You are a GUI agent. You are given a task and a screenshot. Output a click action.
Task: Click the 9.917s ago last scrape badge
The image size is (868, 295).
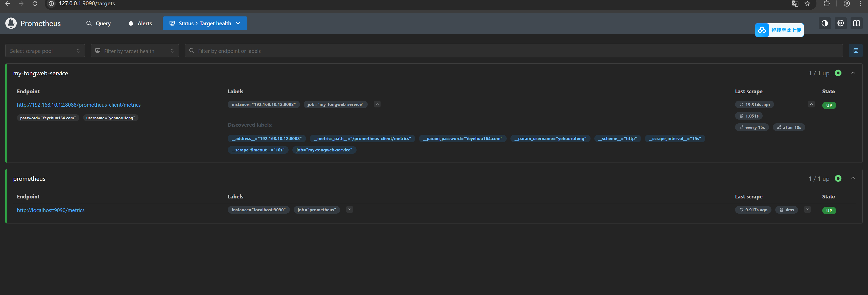click(x=753, y=210)
